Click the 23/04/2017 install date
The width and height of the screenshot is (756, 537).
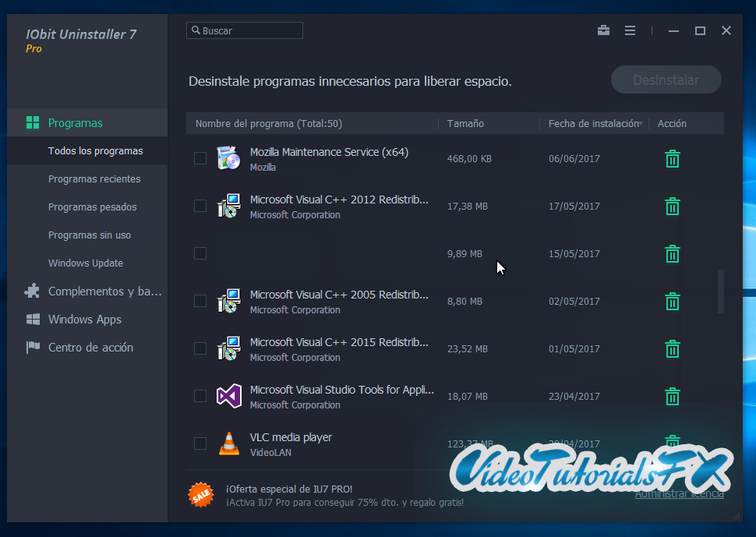pos(574,396)
